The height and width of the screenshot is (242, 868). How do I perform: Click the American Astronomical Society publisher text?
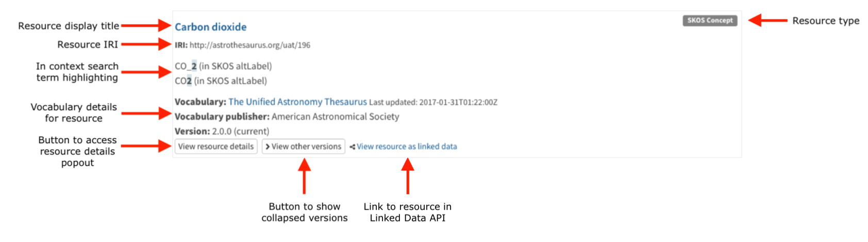[x=335, y=117]
